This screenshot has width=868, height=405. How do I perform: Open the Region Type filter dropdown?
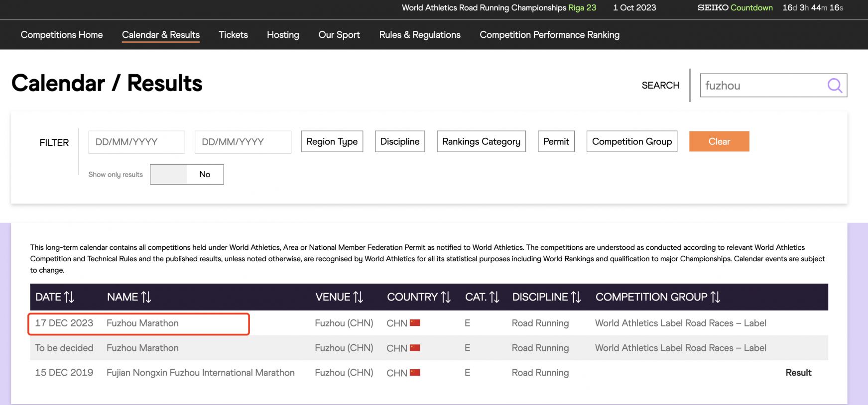point(332,142)
